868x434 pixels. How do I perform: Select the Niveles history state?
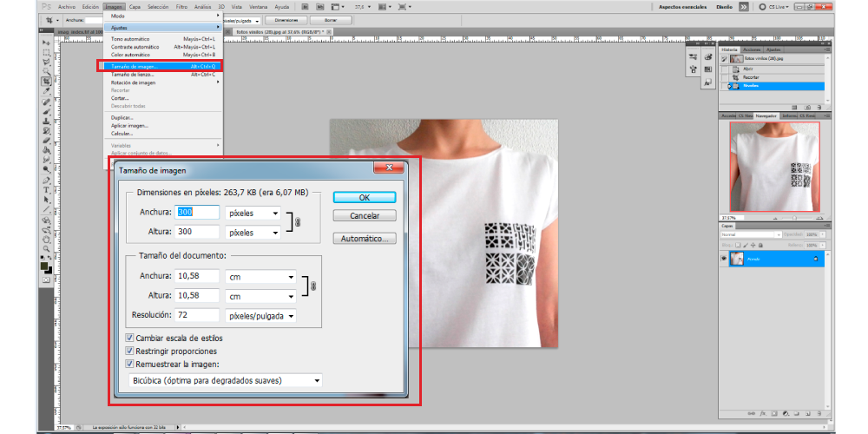coord(777,86)
